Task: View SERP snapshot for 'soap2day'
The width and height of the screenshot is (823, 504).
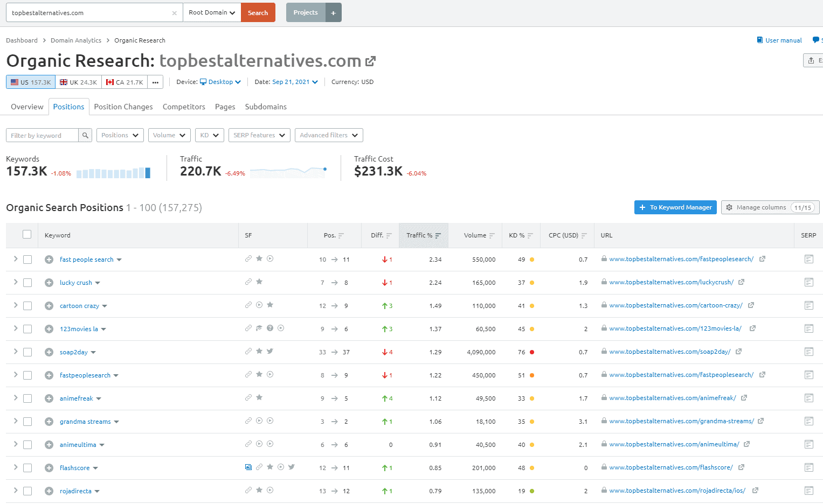Action: (808, 352)
